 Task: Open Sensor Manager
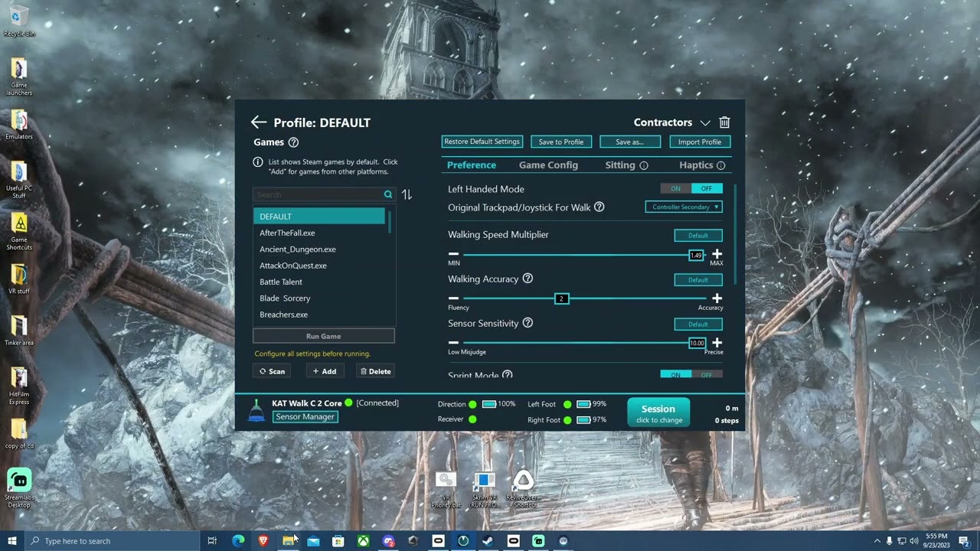tap(305, 416)
